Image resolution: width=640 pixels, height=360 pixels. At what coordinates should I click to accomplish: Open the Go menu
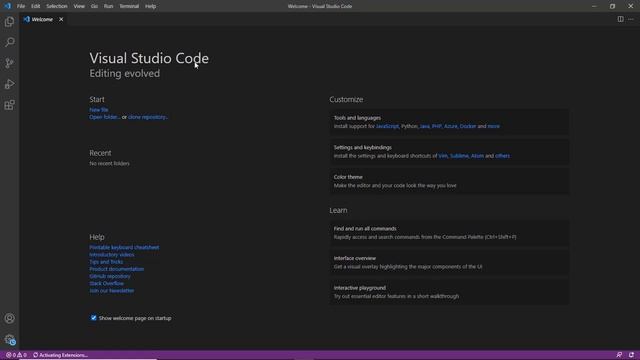[94, 6]
